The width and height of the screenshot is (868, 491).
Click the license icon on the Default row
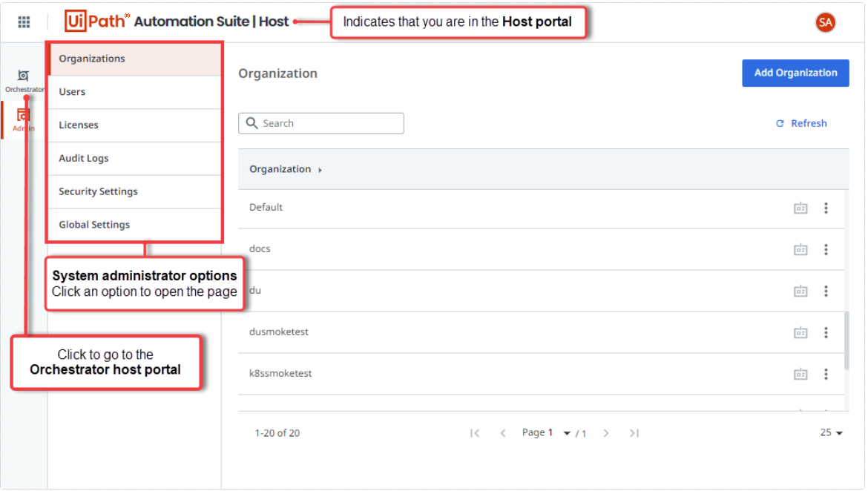[x=800, y=208]
